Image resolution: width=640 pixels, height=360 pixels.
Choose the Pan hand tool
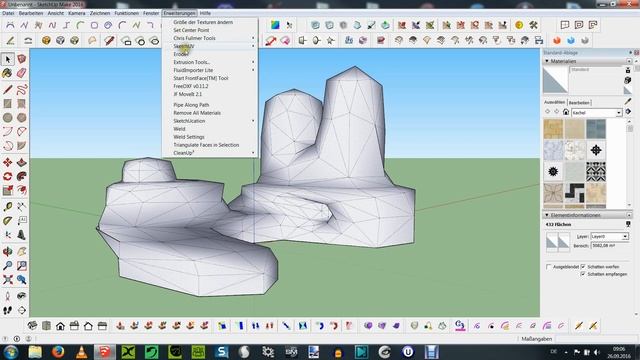(22, 251)
